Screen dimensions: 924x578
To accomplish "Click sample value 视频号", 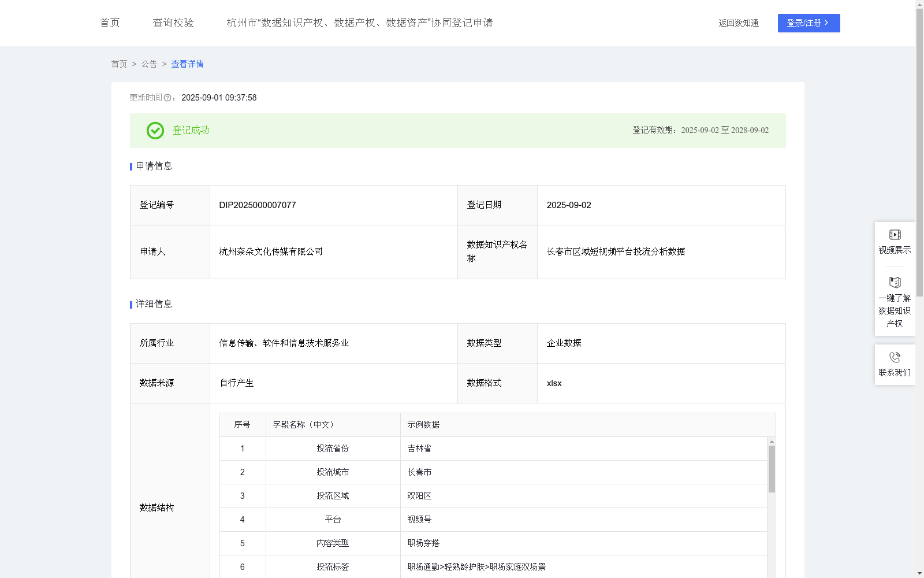I will coord(419,520).
